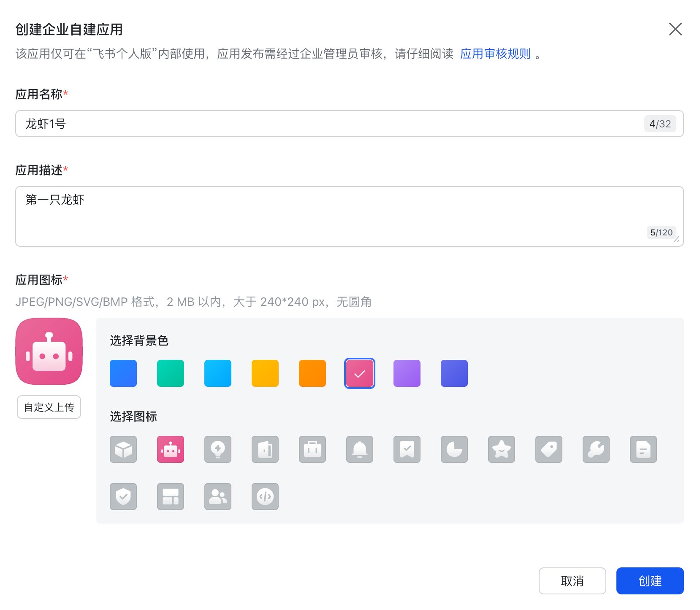Choose the green background color

pos(171,373)
